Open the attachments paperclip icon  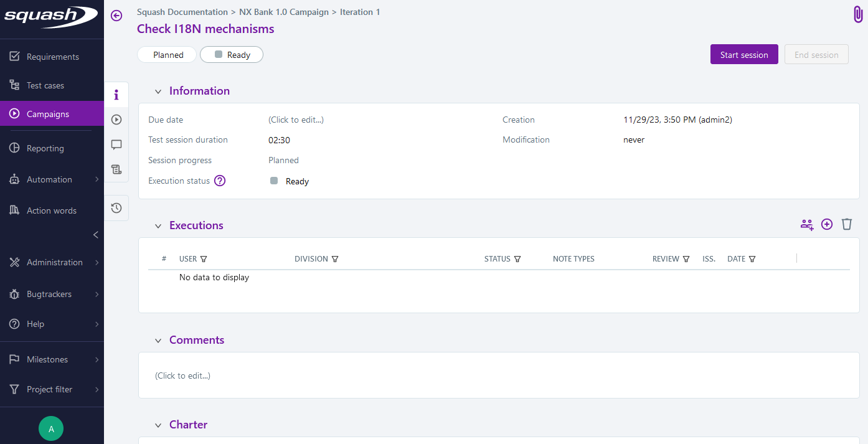[858, 15]
